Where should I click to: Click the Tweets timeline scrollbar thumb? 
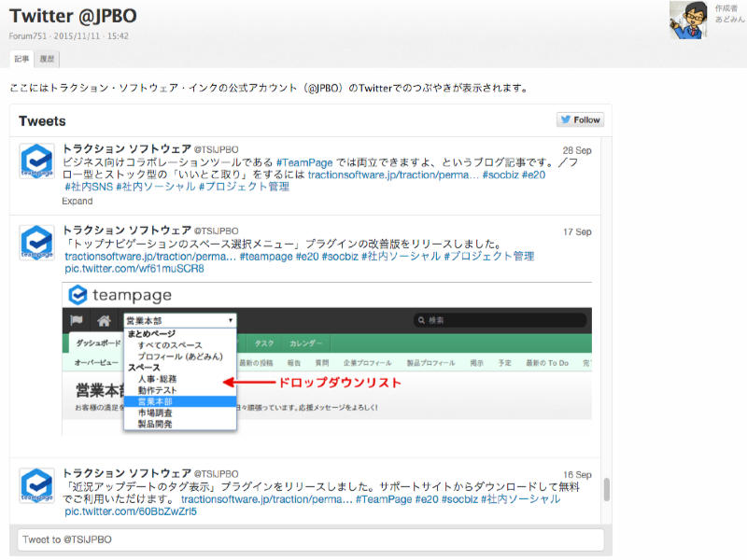pos(606,489)
